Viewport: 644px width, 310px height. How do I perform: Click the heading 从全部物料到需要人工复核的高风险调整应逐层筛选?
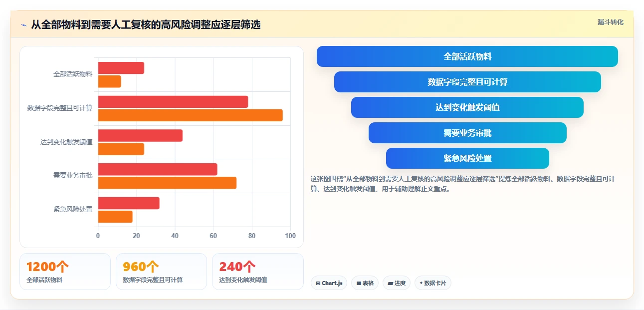point(146,25)
